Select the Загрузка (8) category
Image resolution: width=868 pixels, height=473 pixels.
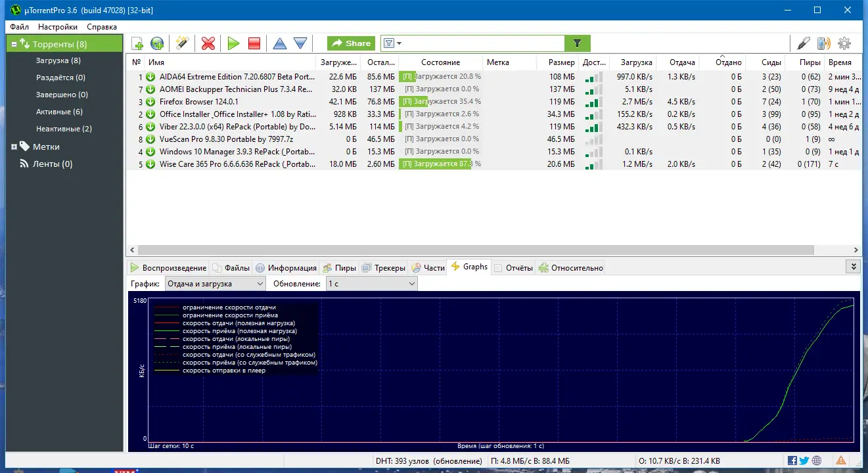(58, 60)
